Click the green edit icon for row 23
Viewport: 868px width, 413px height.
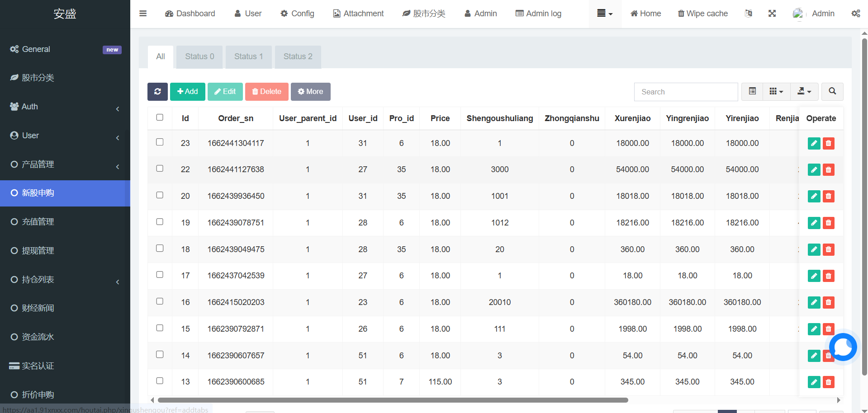pyautogui.click(x=814, y=143)
